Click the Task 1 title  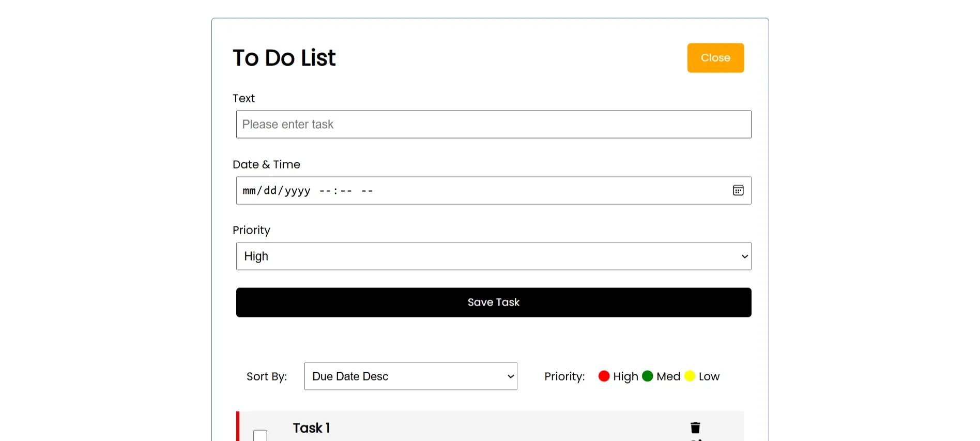tap(311, 428)
